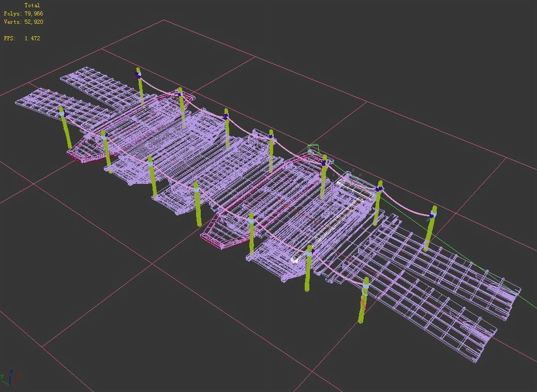537x392 pixels.
Task: Click the XYZ world axis tripod
Action: (x=11, y=378)
